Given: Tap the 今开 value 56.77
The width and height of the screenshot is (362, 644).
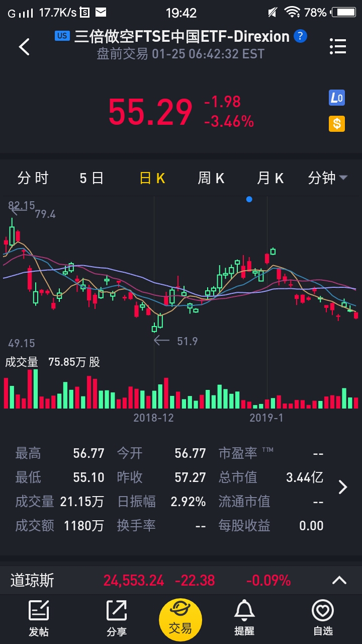Looking at the screenshot, I should pos(190,453).
